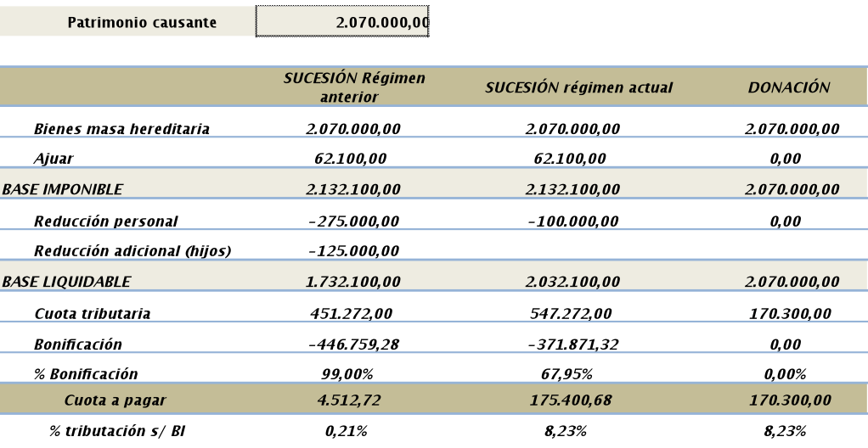Screen dimensions: 868x448
Task: Click the SUCESIÓN Régimen anterior column header
Action: point(354,88)
